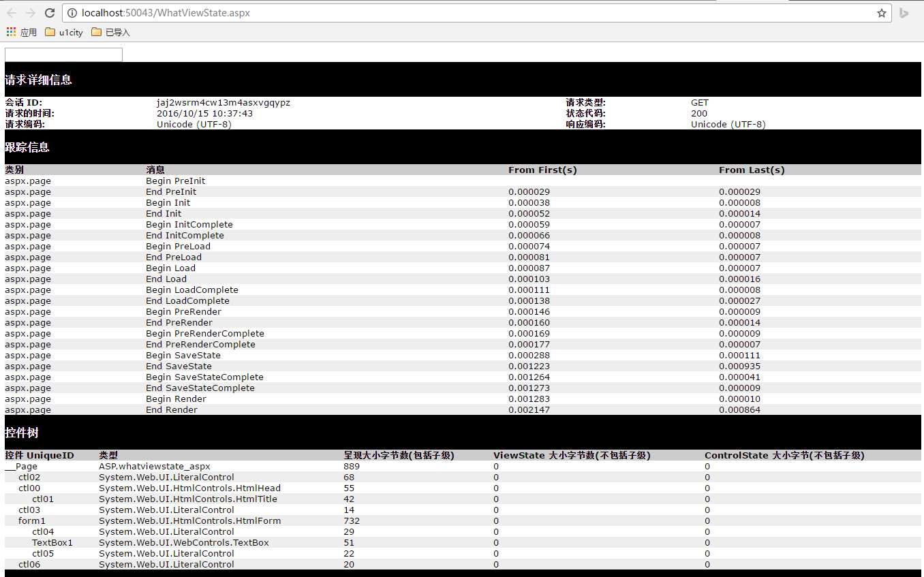924x577 pixels.
Task: Click the From First(s) column header
Action: coord(542,170)
